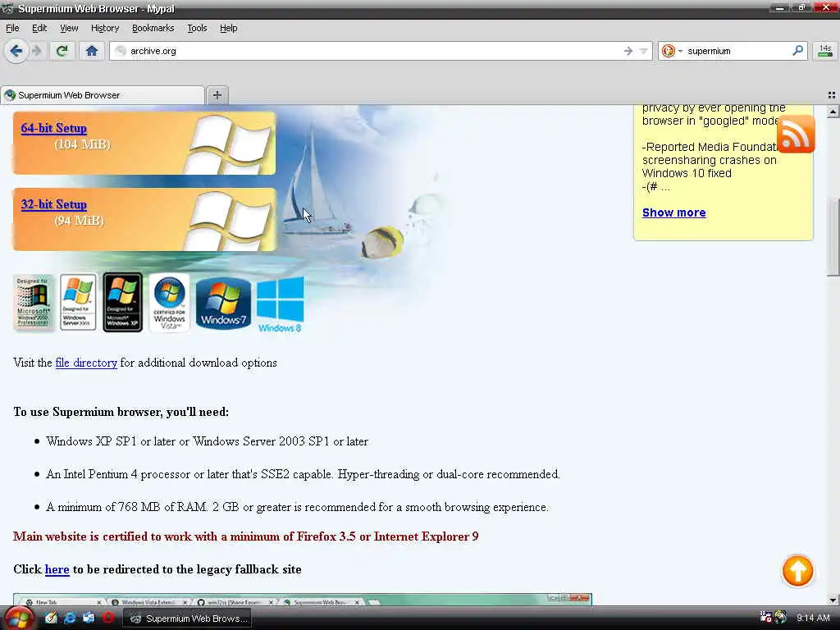Image resolution: width=840 pixels, height=630 pixels.
Task: Click the Go arrow in the address bar
Action: click(628, 51)
